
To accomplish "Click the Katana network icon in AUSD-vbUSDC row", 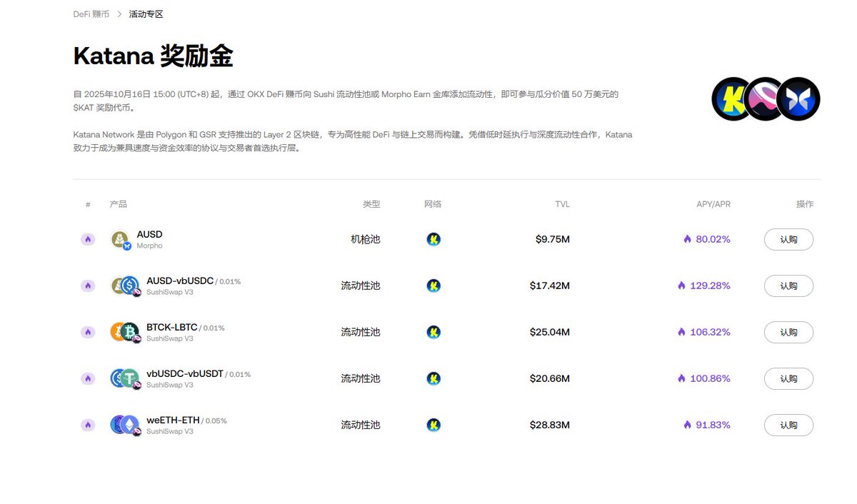I will coord(433,286).
